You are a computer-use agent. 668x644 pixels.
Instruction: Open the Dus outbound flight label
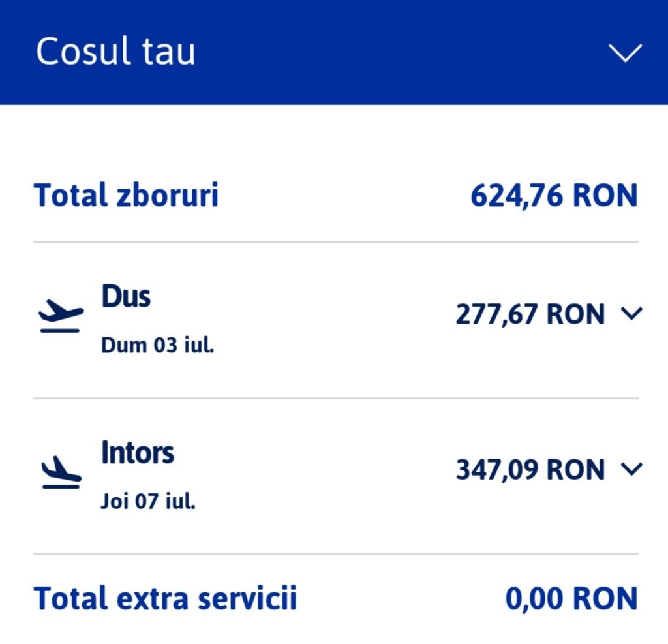126,297
